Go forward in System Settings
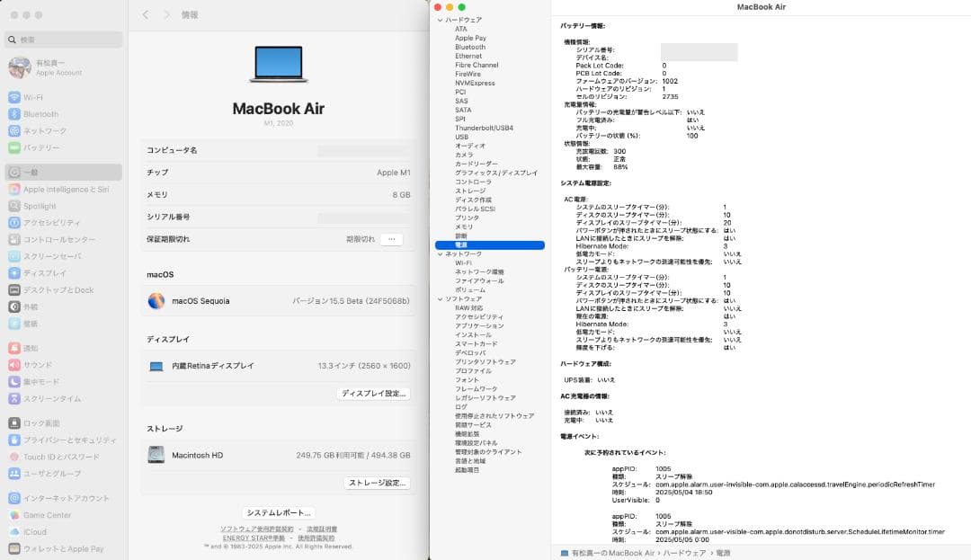Image resolution: width=971 pixels, height=560 pixels. point(166,14)
